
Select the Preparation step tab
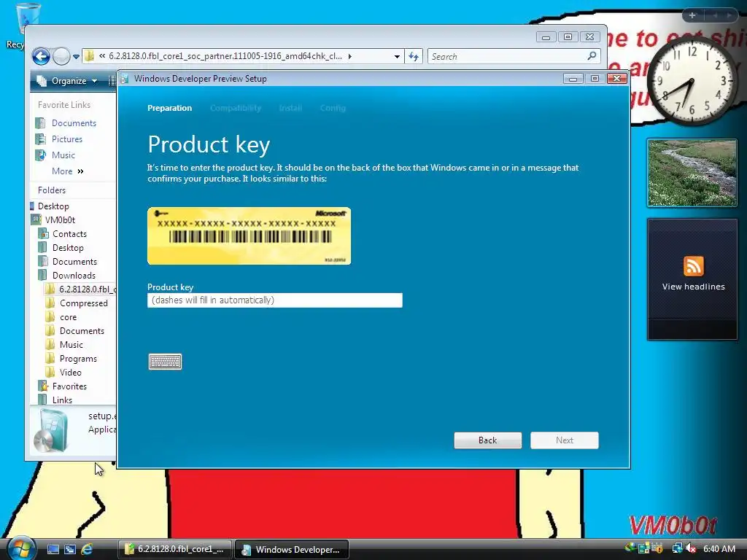click(169, 108)
